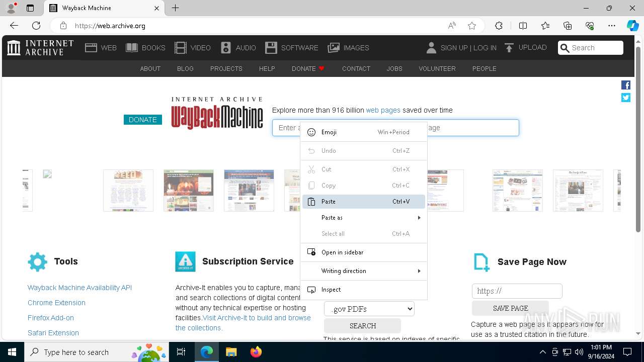Image resolution: width=644 pixels, height=362 pixels.
Task: Add page to favorites star
Action: (471, 26)
